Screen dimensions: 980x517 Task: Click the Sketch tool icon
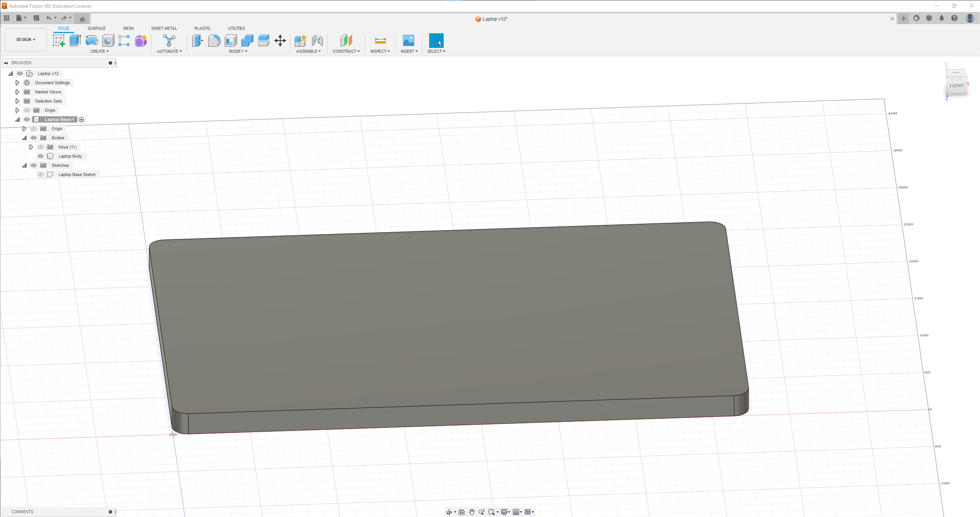[58, 41]
